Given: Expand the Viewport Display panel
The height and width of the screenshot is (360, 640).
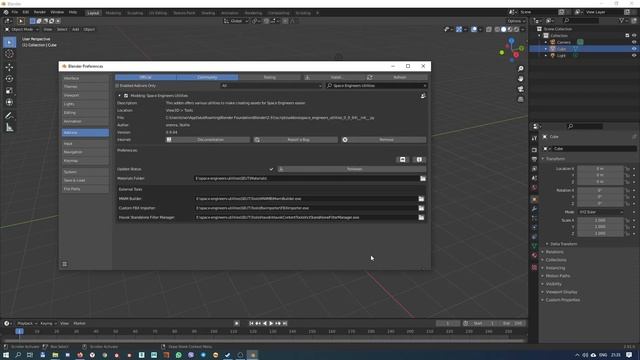Looking at the screenshot, I should point(561,292).
